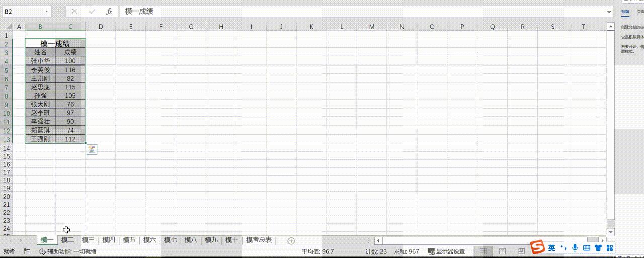Screen dimensions: 644x258
Task: Click the Sogou input method S logo
Action: (538, 247)
